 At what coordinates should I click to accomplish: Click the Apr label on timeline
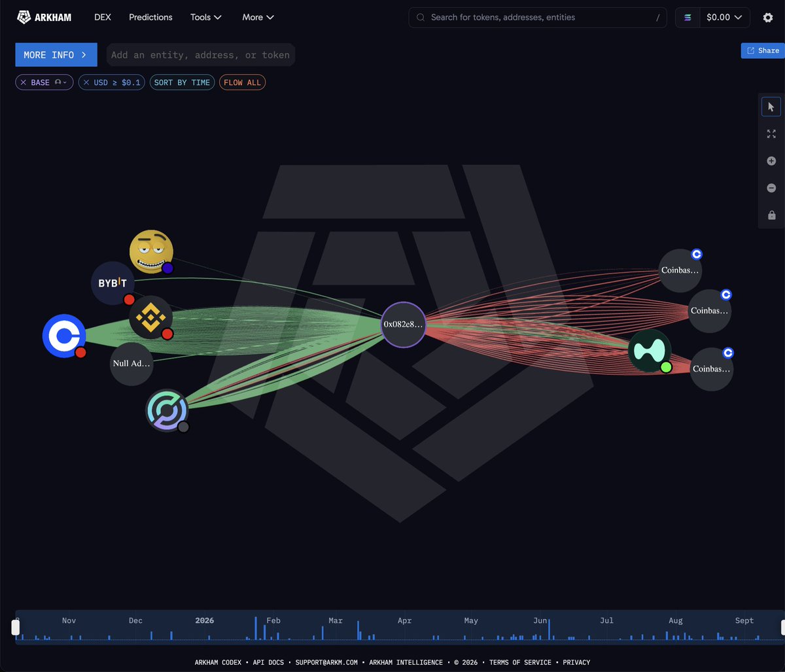(x=404, y=620)
